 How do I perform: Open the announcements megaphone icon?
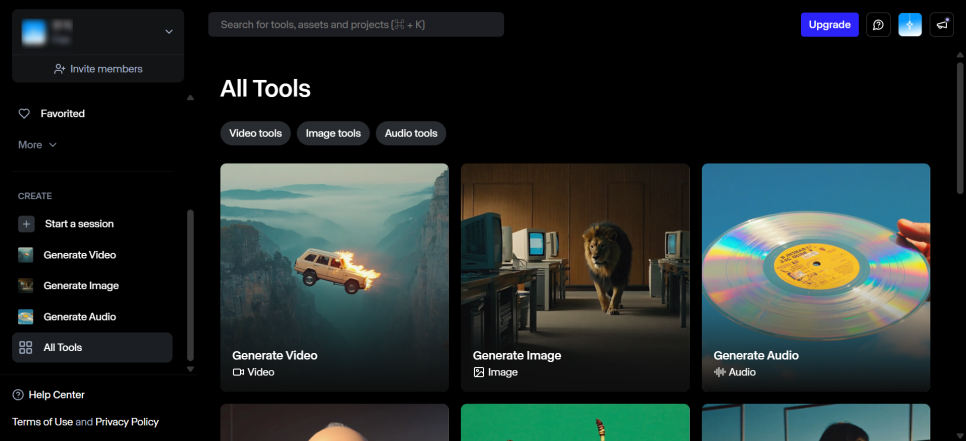(x=942, y=25)
